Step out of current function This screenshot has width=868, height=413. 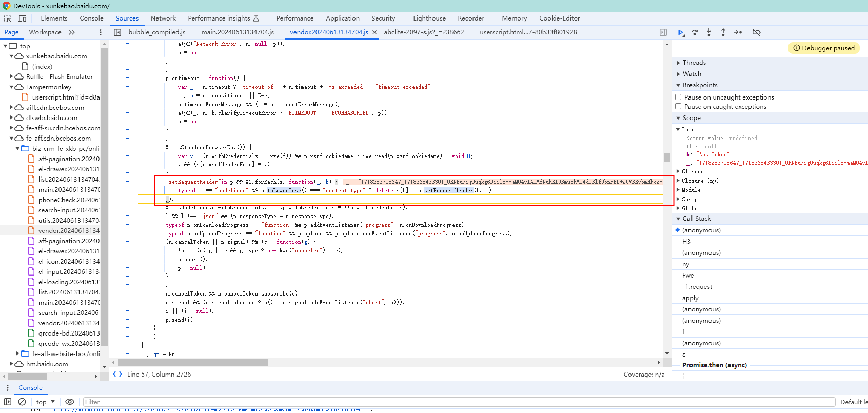pos(723,32)
